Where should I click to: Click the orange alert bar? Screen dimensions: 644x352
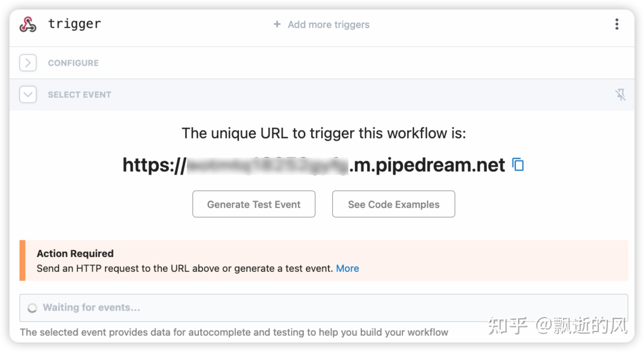22,260
